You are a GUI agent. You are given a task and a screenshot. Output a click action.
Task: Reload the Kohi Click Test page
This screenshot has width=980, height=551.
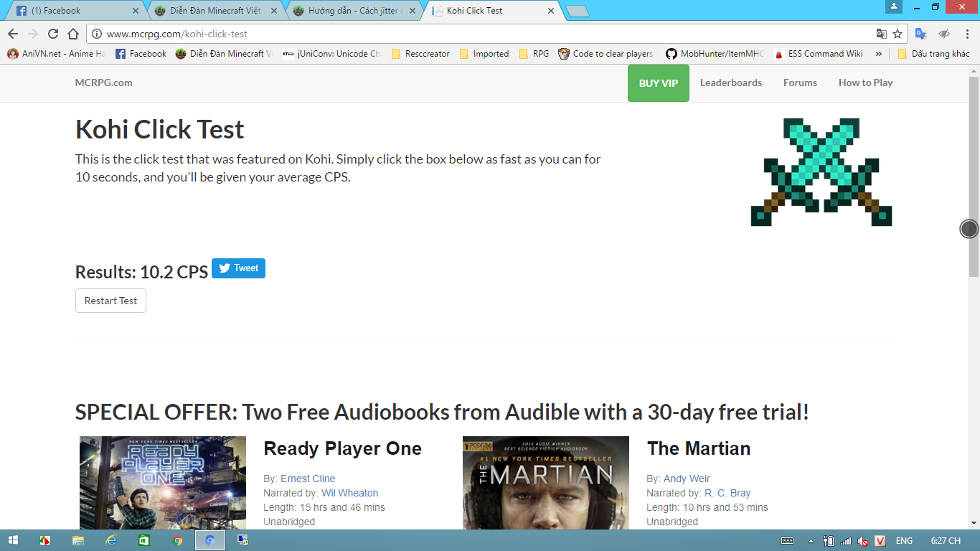53,34
